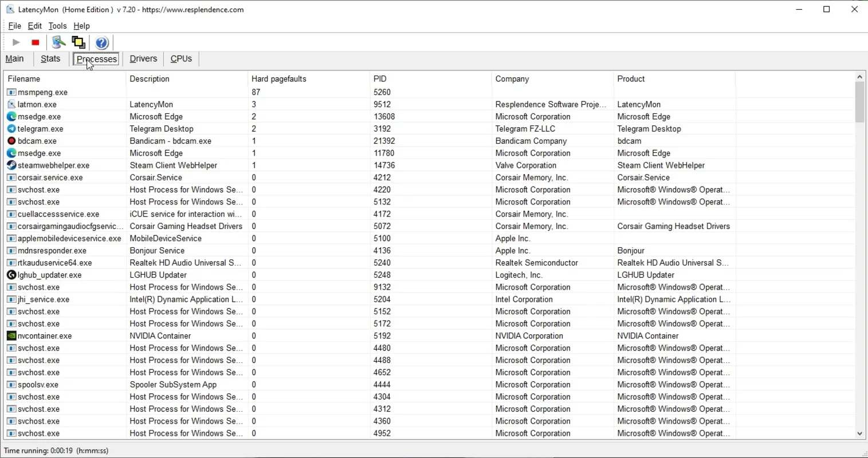Select the spoolsv.exe filename text
The height and width of the screenshot is (458, 868).
(x=38, y=385)
